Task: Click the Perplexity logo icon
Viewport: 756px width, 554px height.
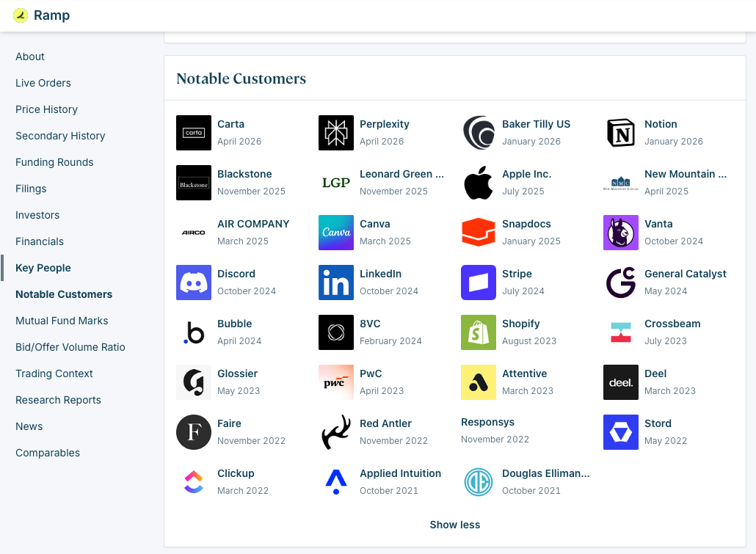Action: coord(336,133)
